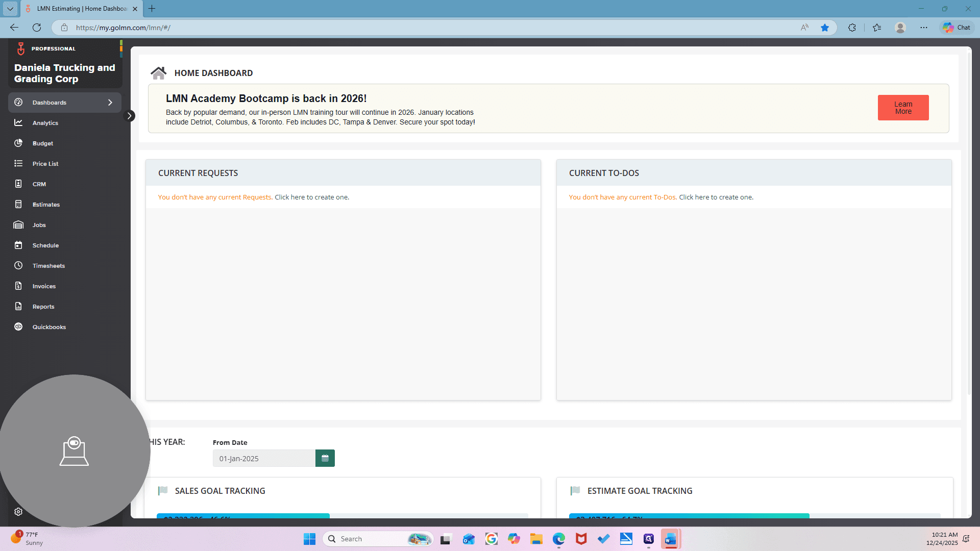Click the company name Daniela Trucking
Screen dimensions: 980x551
[x=65, y=73]
